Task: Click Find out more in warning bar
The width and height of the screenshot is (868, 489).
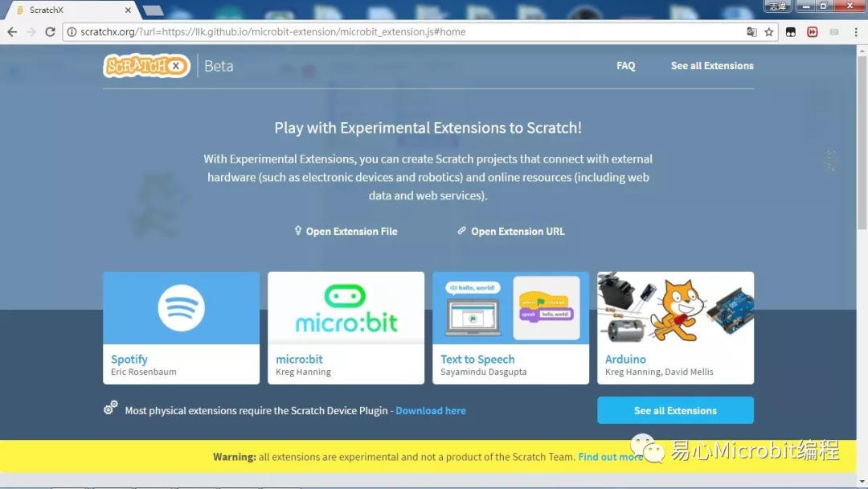Action: click(611, 457)
